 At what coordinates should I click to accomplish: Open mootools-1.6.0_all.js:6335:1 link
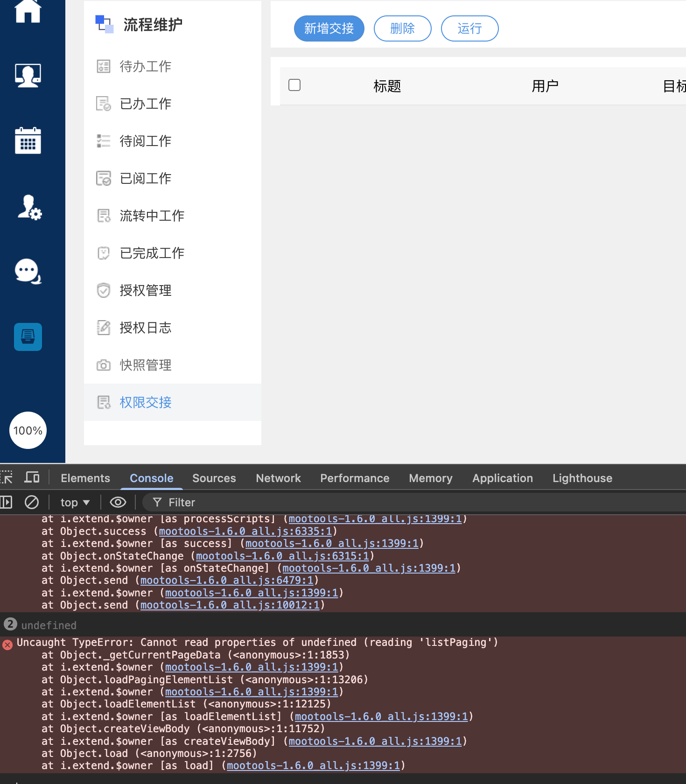[245, 531]
